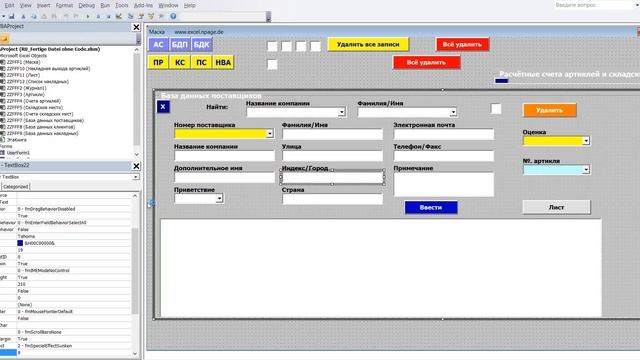
Task: Click the blue Ввести button
Action: tap(431, 207)
